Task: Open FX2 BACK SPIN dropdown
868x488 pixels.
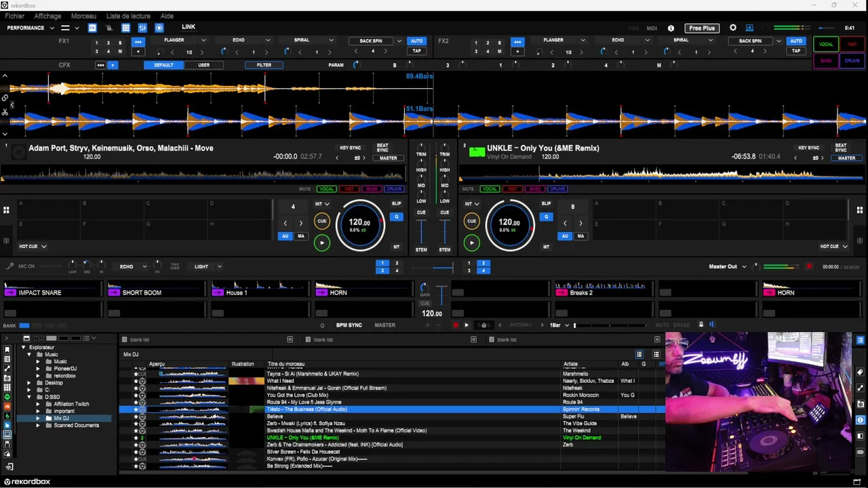Action: click(x=778, y=41)
